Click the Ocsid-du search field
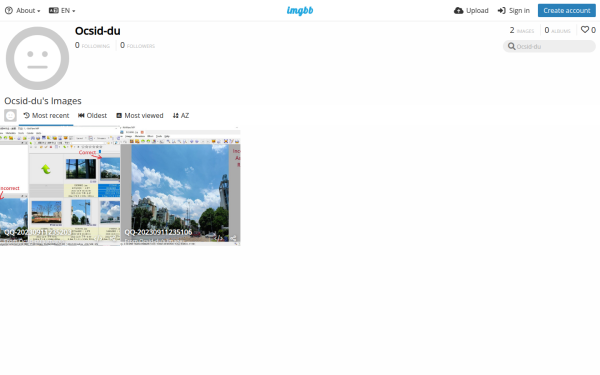This screenshot has width=600, height=375. [x=549, y=46]
